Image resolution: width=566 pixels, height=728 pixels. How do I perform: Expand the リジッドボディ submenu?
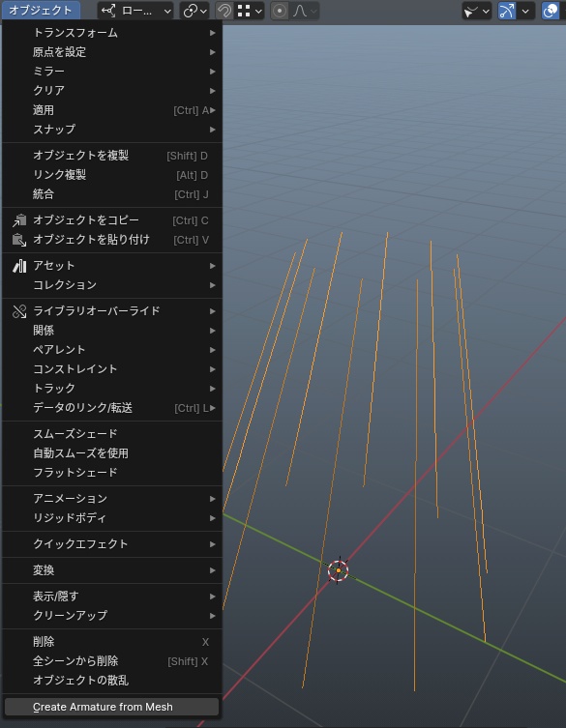[112, 517]
